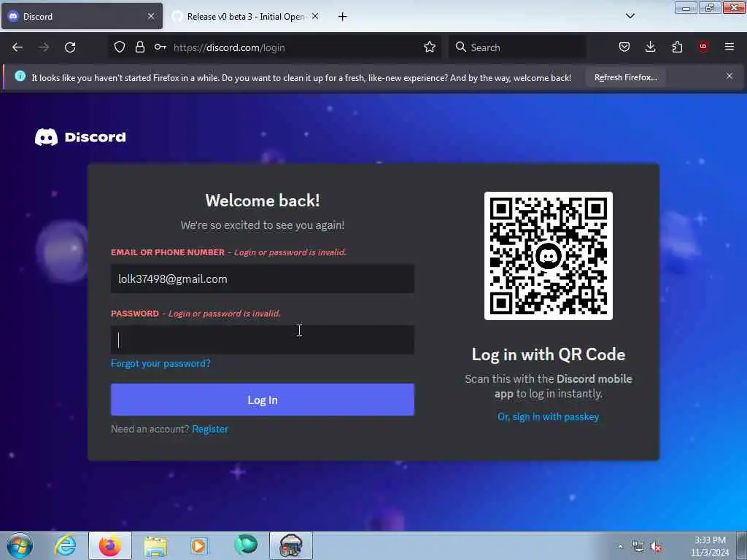
Task: Click the forward navigation arrow
Action: coord(43,47)
